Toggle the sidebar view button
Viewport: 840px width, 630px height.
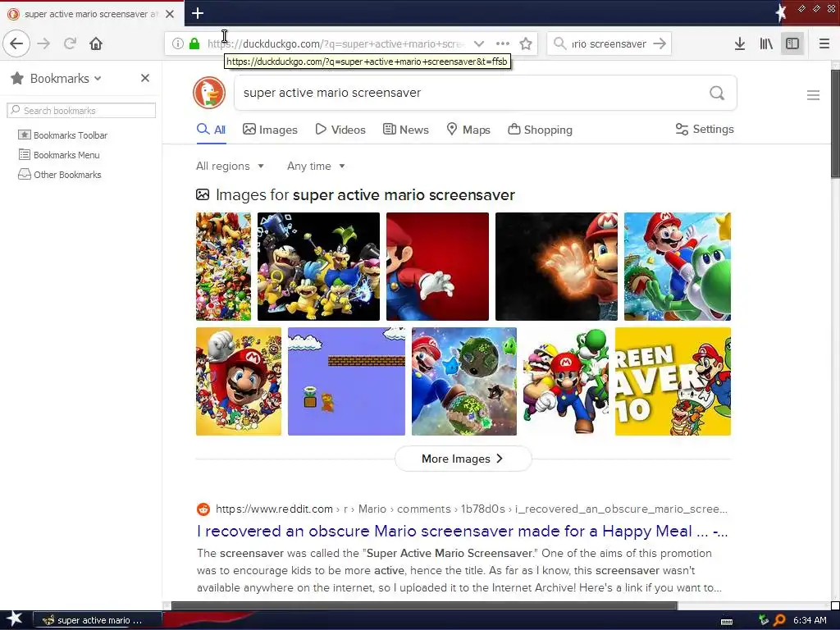click(x=792, y=43)
